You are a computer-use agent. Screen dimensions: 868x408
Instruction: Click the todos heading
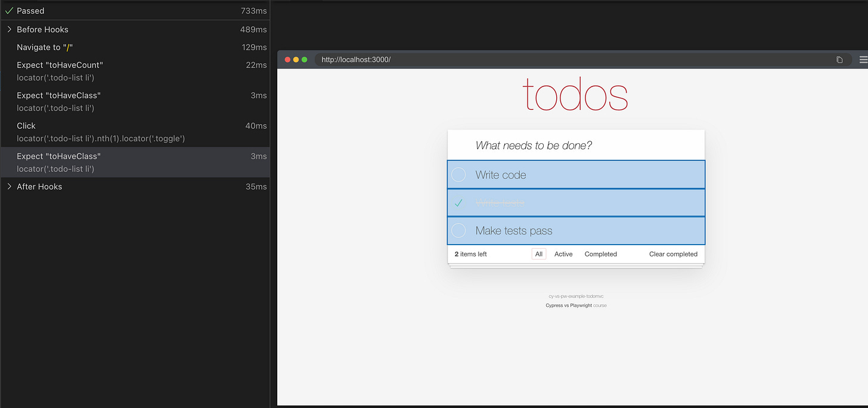(x=575, y=95)
